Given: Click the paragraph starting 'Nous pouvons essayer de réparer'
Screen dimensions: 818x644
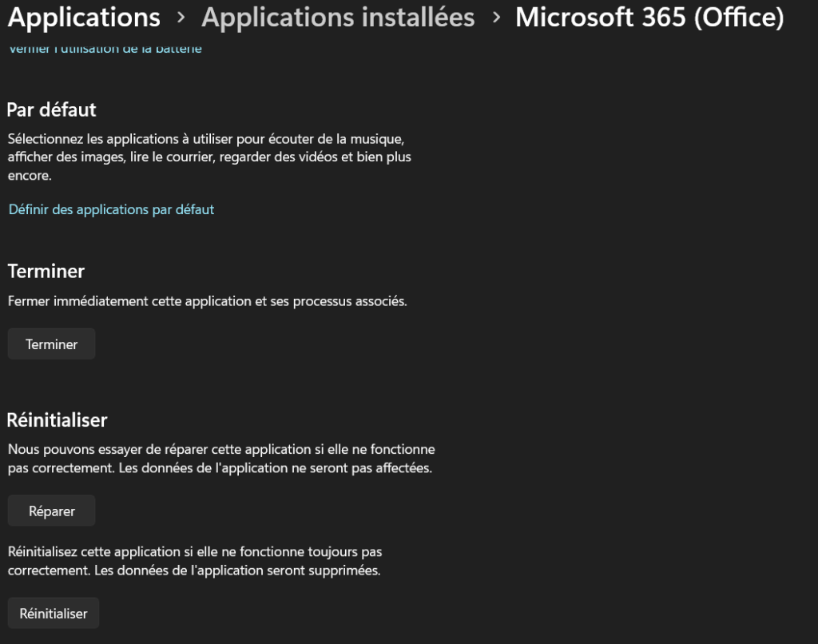Looking at the screenshot, I should (221, 459).
